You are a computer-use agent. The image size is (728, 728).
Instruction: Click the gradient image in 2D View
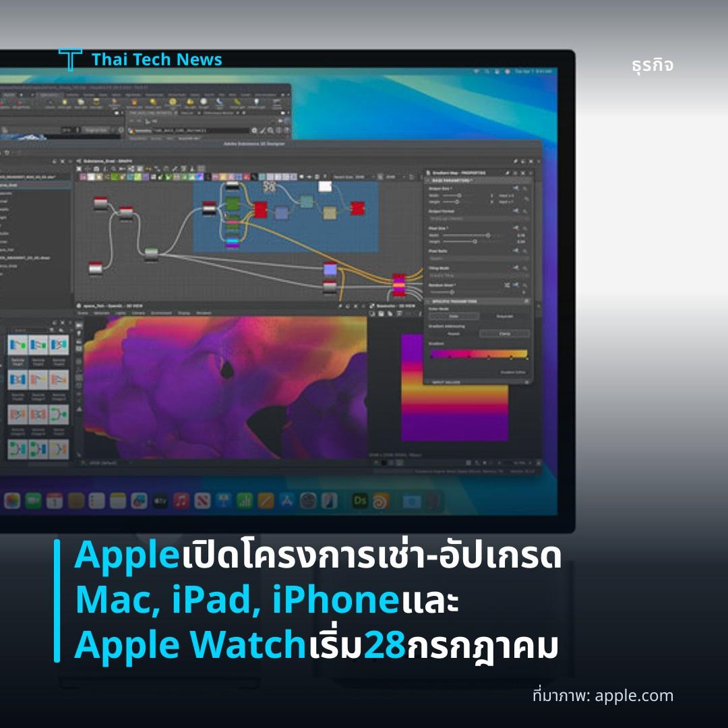click(455, 387)
